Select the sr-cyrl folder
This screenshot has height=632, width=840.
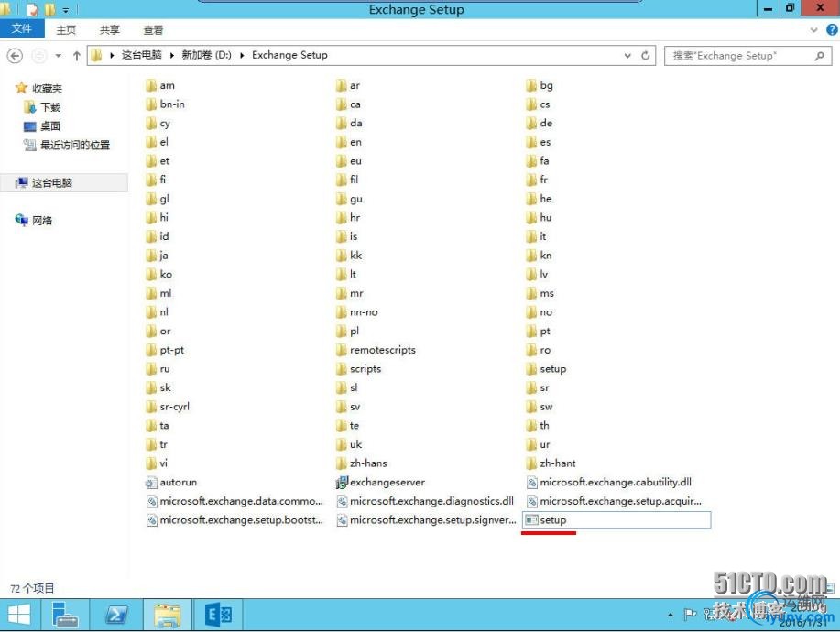[168, 407]
